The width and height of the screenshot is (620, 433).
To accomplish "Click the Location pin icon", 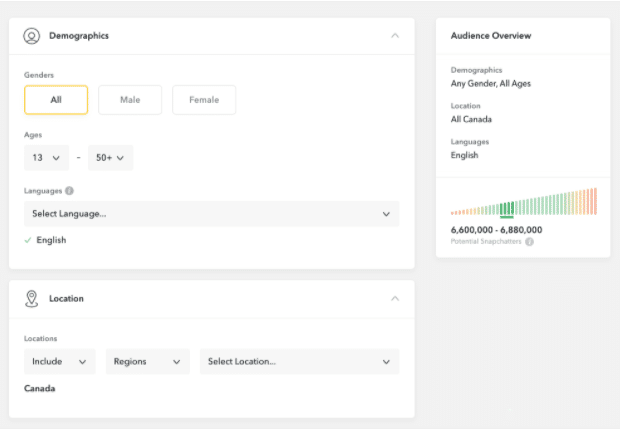I will coord(32,298).
